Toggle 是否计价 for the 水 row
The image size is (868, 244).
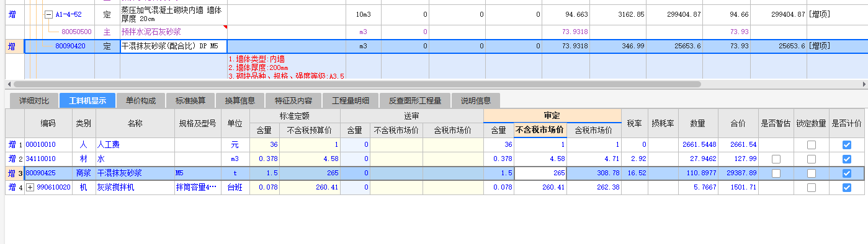[847, 159]
